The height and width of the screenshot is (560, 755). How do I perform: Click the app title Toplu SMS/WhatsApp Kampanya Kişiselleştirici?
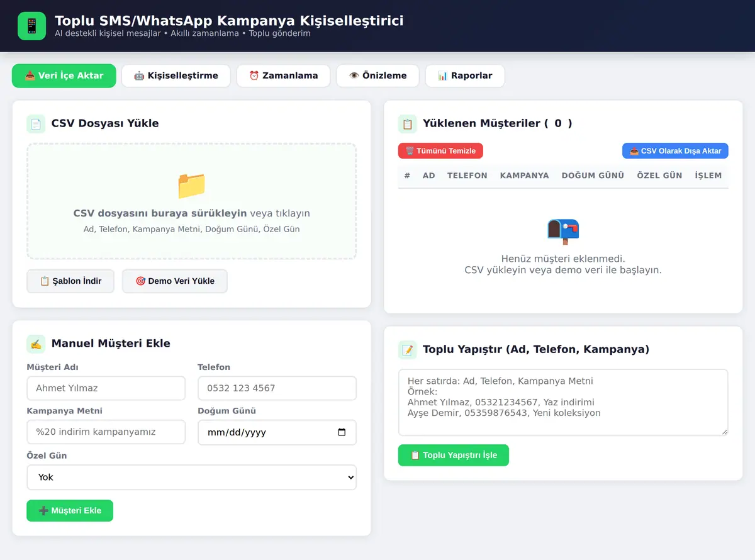pyautogui.click(x=229, y=21)
